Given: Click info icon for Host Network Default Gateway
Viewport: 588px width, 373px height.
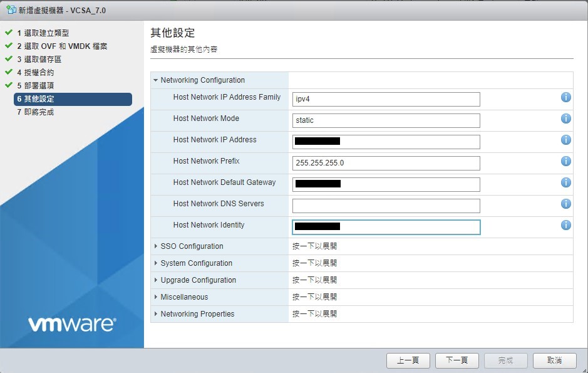Looking at the screenshot, I should point(566,182).
